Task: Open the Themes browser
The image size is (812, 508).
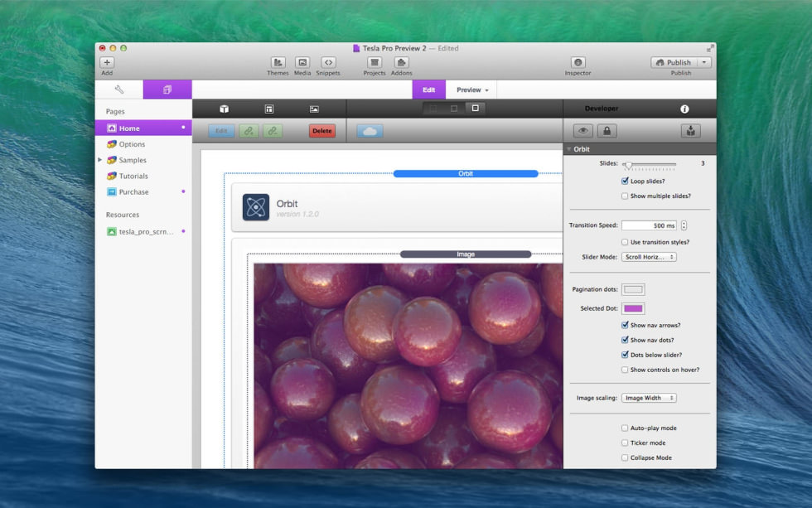Action: point(278,62)
